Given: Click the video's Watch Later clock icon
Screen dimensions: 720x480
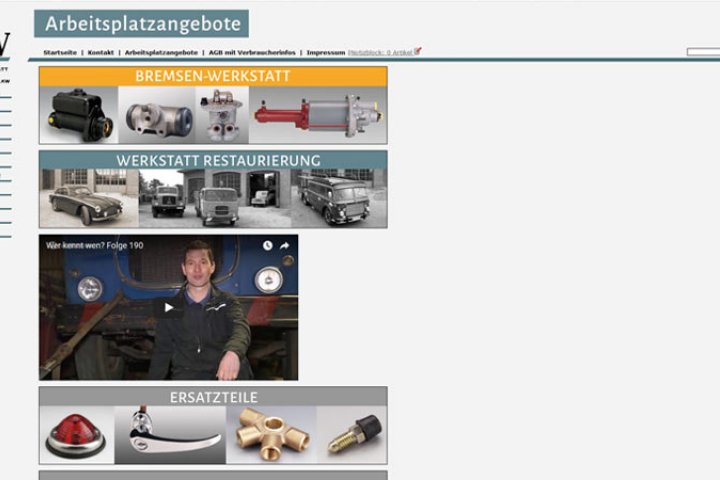Looking at the screenshot, I should pyautogui.click(x=268, y=245).
